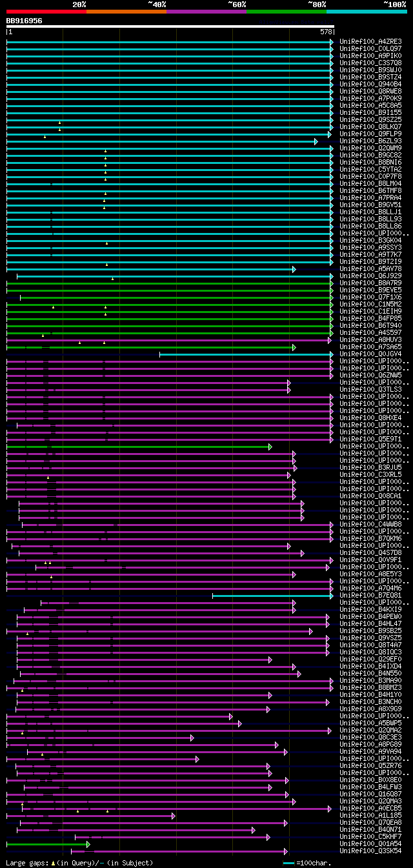
Task: Select the UniRef100_B7QKM6 label
Action: click(370, 538)
